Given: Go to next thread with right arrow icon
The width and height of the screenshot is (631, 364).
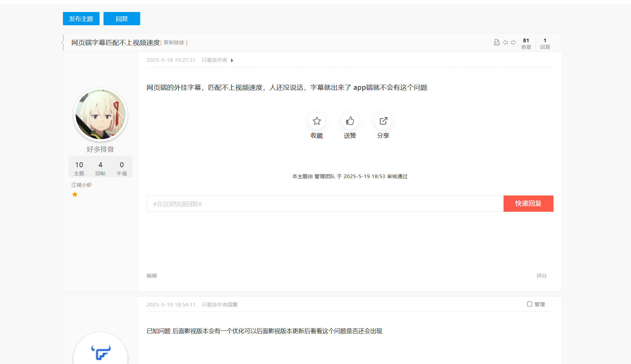Looking at the screenshot, I should point(514,42).
